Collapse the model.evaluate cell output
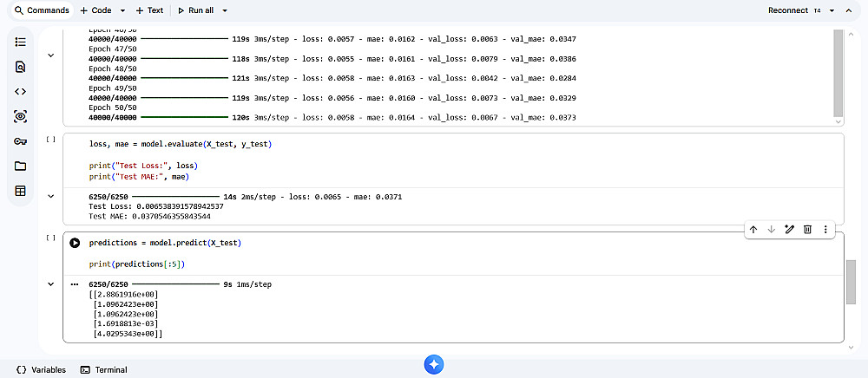 (51, 196)
